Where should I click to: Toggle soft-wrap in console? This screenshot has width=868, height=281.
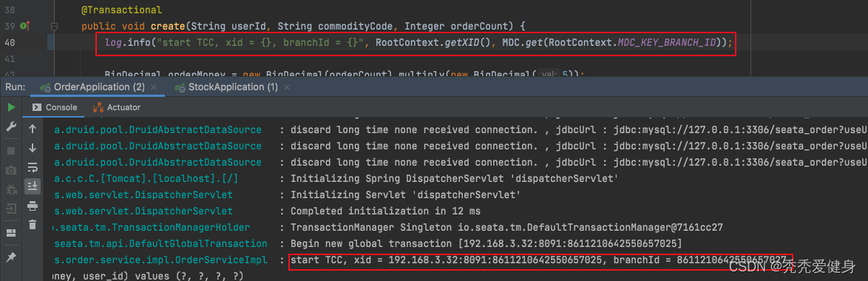[x=33, y=167]
